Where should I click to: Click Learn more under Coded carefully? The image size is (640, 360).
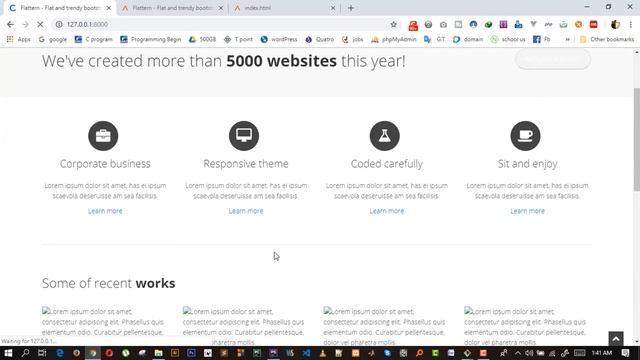click(x=387, y=211)
